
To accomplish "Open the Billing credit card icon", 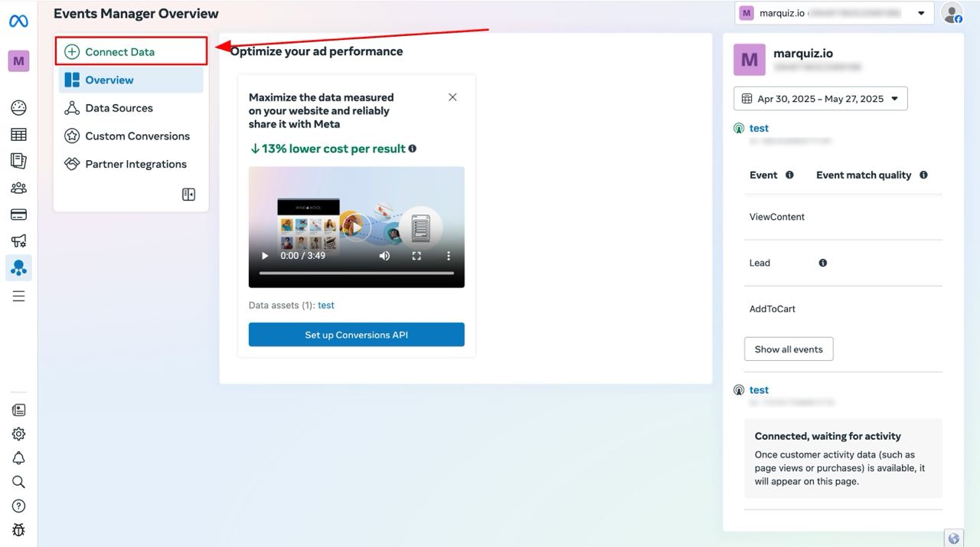I will pos(18,215).
